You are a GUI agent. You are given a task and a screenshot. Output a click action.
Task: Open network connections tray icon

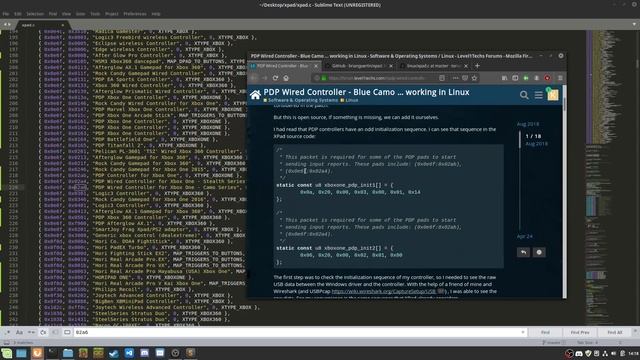pos(605,353)
